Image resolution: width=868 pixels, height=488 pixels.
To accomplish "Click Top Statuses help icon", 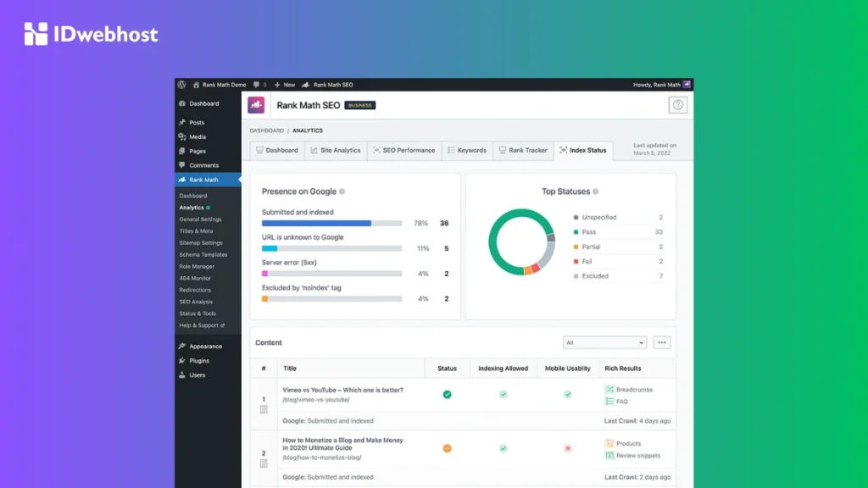I will coord(596,191).
